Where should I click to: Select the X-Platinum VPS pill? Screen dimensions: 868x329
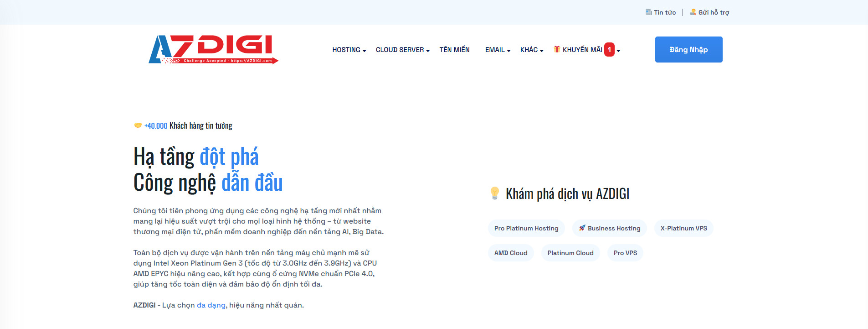tap(683, 228)
